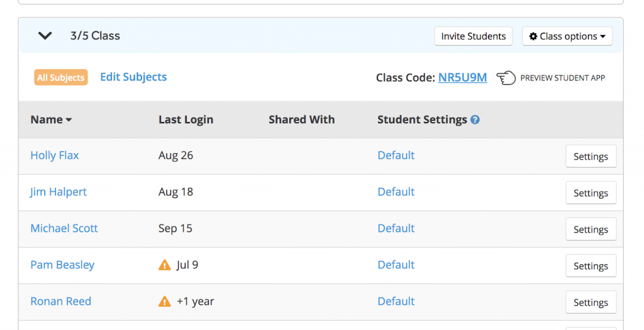Viewport: 644px width, 330px height.
Task: Click Settings button for Pam Beasley
Action: (x=591, y=266)
